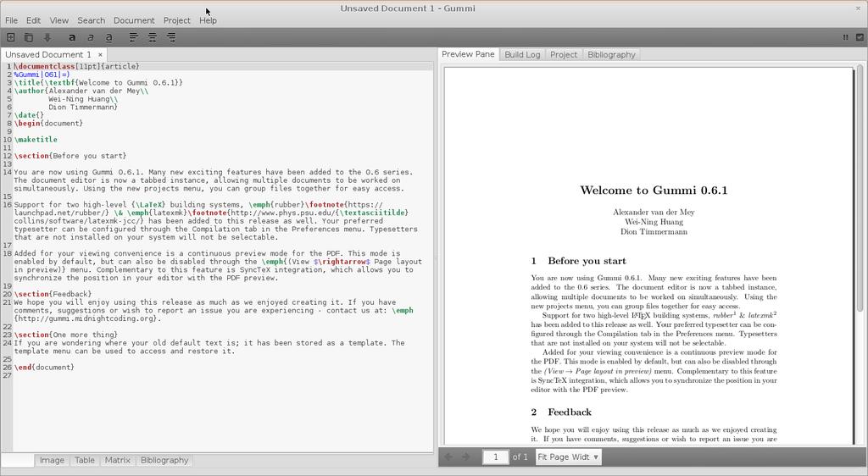Click the \end{document} line

pyautogui.click(x=44, y=367)
